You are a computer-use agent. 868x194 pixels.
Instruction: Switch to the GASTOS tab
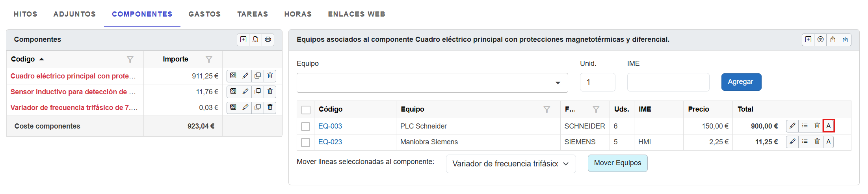coord(204,14)
